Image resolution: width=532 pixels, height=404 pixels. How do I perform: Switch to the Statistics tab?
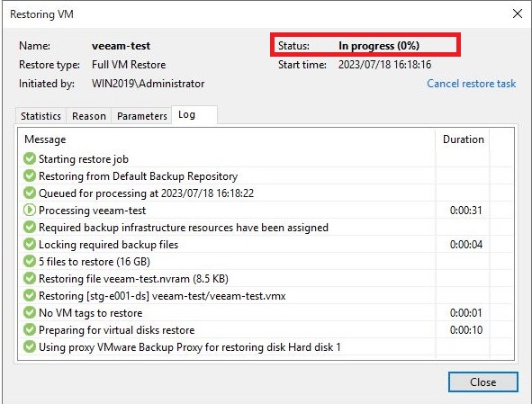[41, 116]
